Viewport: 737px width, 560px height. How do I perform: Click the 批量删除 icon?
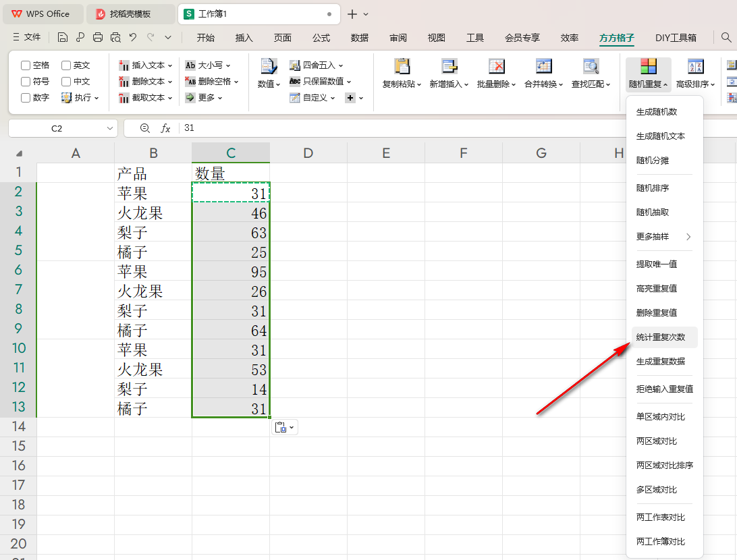(x=496, y=67)
